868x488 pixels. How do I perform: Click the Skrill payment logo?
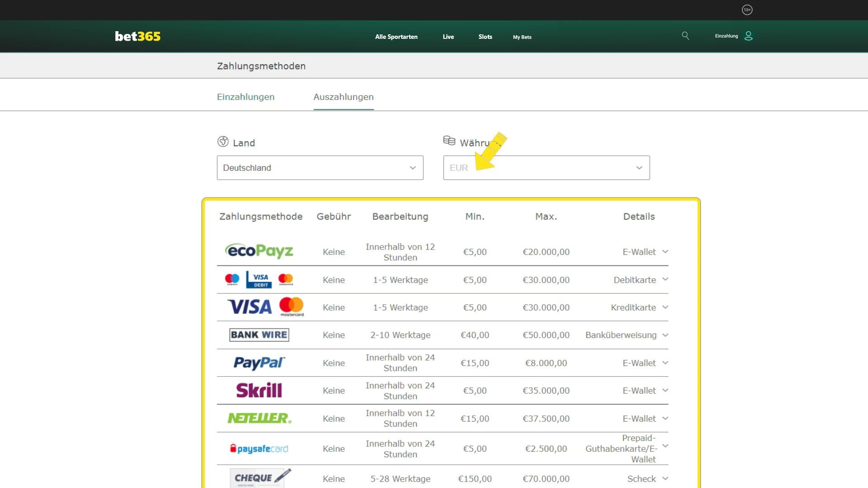[x=259, y=390]
